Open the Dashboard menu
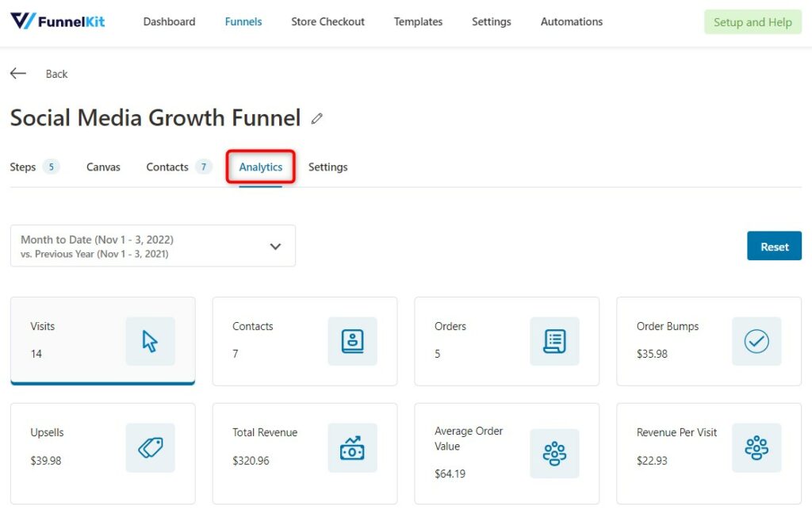The width and height of the screenshot is (812, 514). (170, 21)
